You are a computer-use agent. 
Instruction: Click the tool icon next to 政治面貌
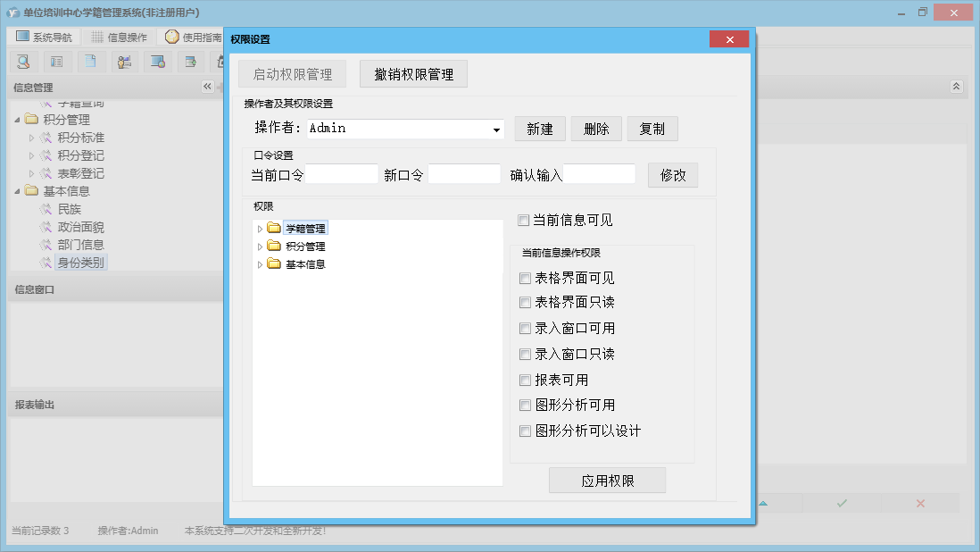[x=46, y=227]
